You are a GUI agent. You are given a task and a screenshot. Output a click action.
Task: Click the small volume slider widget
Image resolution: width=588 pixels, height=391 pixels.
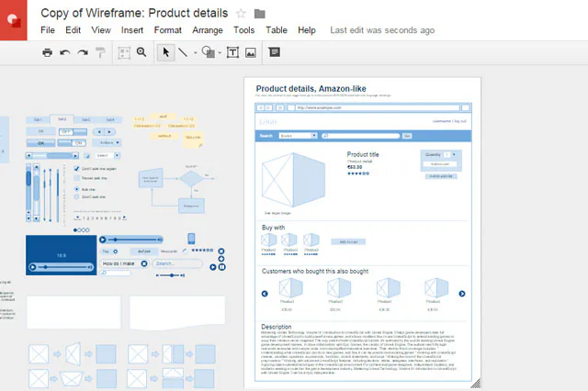[171, 275]
